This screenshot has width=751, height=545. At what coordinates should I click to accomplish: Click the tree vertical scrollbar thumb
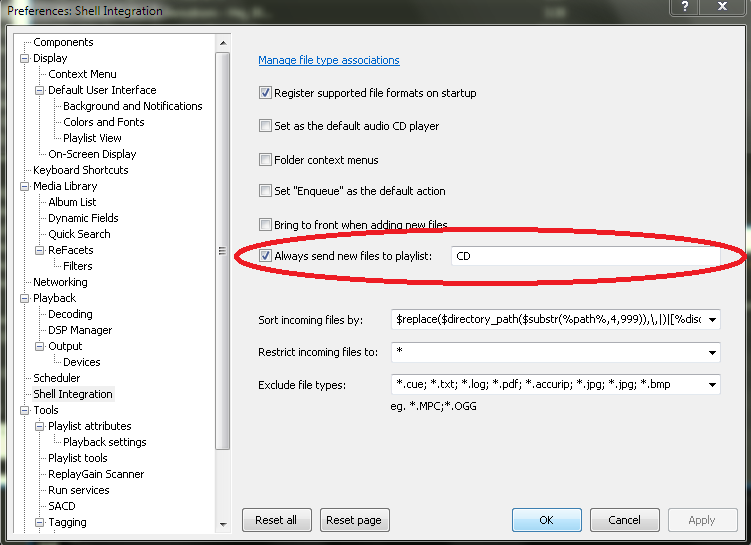pyautogui.click(x=223, y=251)
